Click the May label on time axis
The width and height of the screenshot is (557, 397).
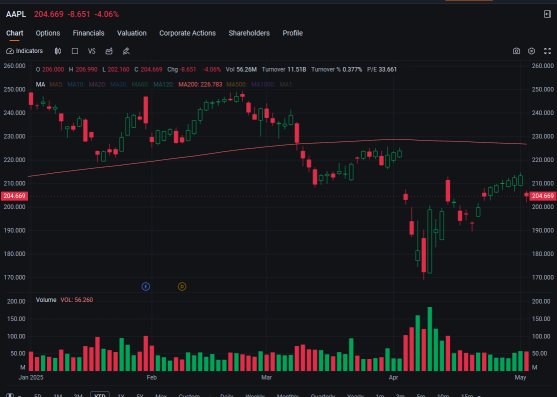click(520, 377)
